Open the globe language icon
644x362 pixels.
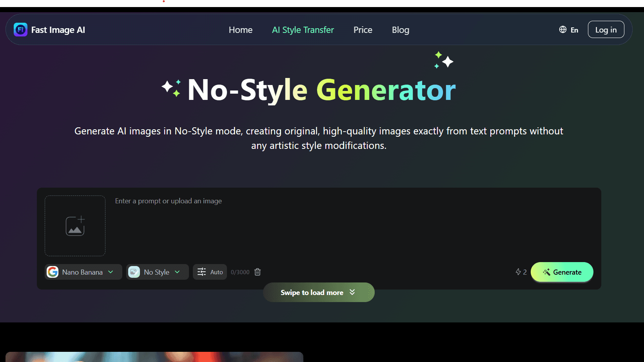[x=562, y=29]
